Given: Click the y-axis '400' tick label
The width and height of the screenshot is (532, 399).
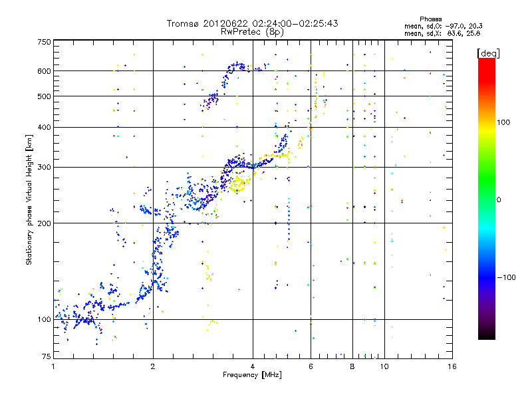Looking at the screenshot, I should coord(44,127).
